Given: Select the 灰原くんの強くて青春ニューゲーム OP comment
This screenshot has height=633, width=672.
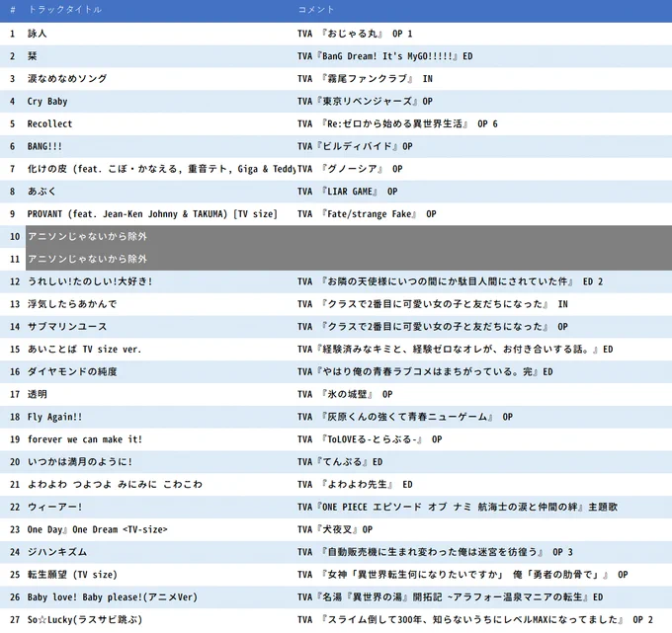Looking at the screenshot, I should pyautogui.click(x=405, y=417).
